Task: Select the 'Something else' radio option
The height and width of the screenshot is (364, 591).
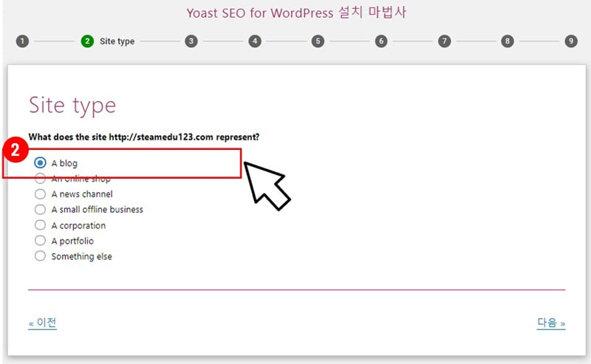Action: pos(40,256)
